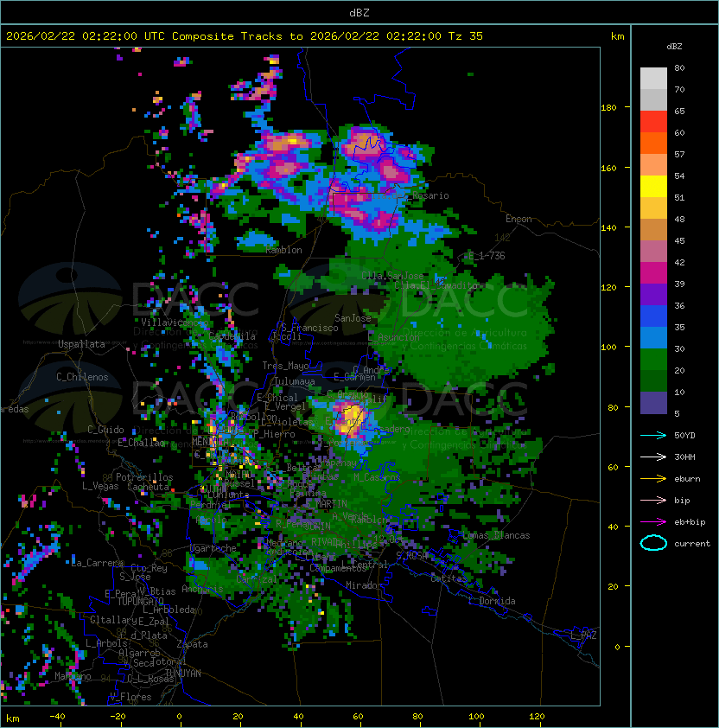Image resolution: width=719 pixels, height=728 pixels.
Task: Click the '180' tick label on vertical axis
Action: click(x=608, y=108)
